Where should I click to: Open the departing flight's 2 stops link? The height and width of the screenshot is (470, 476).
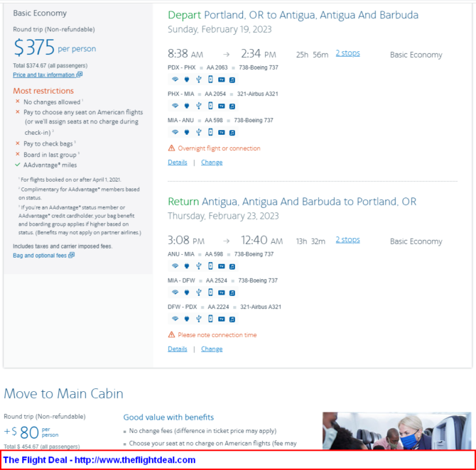tap(347, 53)
